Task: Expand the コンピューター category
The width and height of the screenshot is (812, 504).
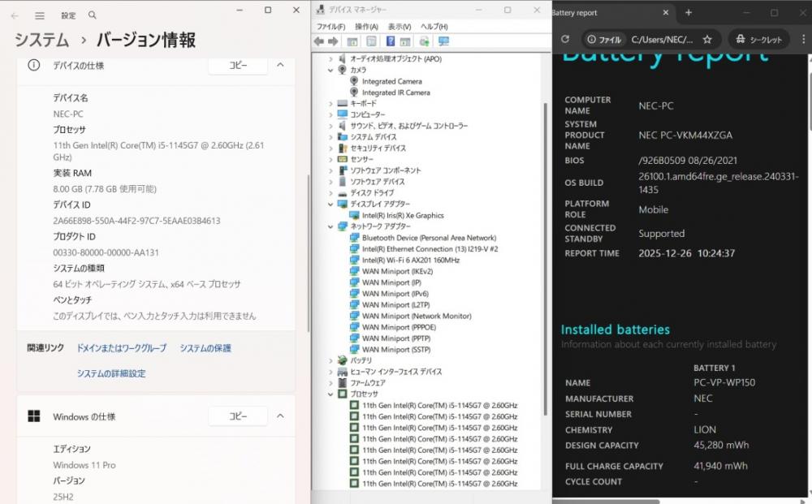Action: 330,115
